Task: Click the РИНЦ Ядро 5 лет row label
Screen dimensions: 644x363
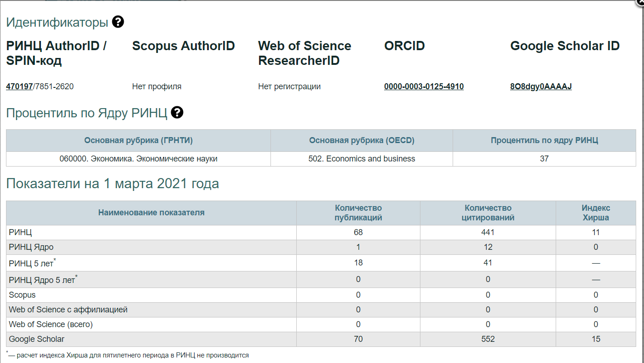Action: click(x=43, y=280)
